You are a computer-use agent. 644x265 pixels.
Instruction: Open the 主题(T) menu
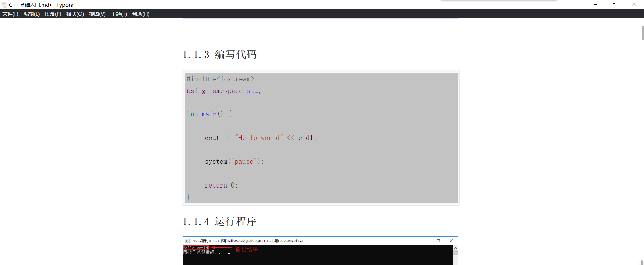tap(119, 14)
